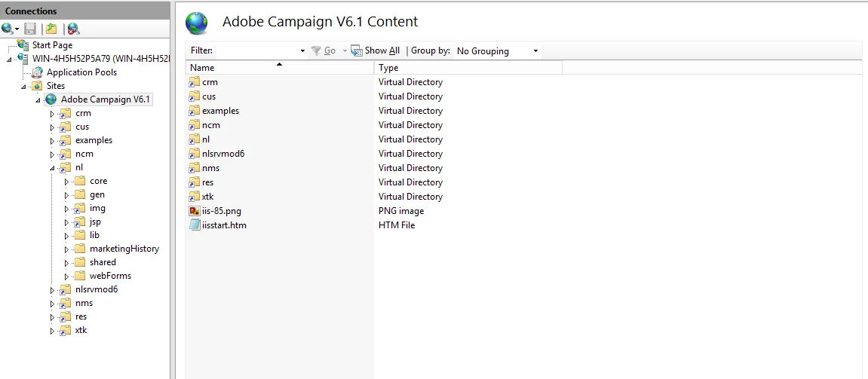The height and width of the screenshot is (379, 868).
Task: Open the dropdown arrow next to Go
Action: coord(345,51)
